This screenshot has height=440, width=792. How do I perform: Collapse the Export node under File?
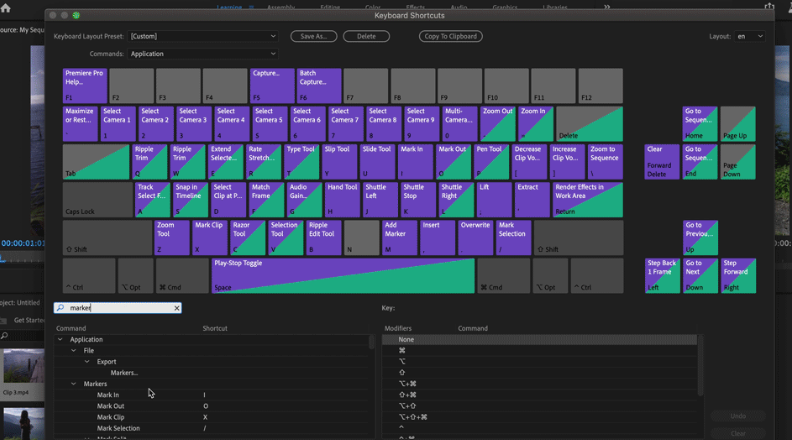(x=87, y=361)
